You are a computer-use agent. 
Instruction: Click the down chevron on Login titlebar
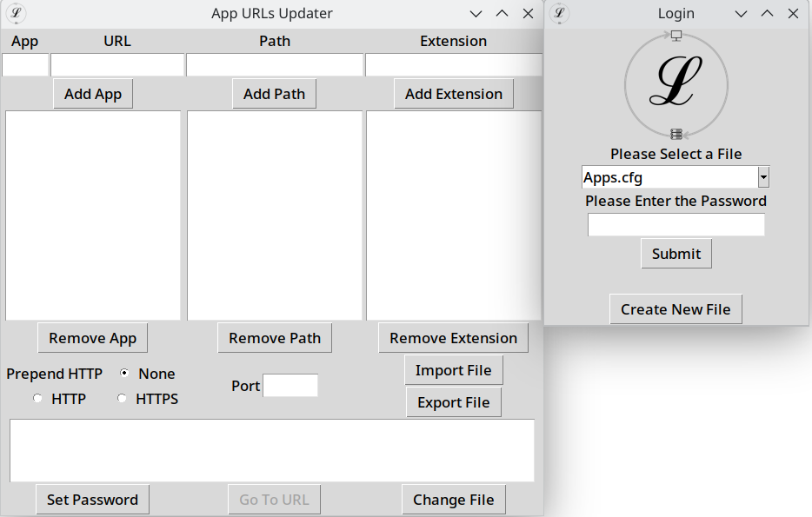point(741,13)
